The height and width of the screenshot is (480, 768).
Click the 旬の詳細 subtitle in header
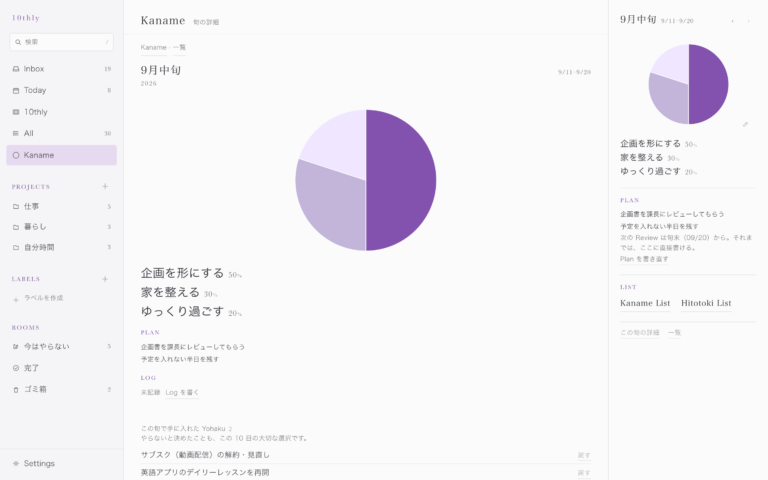[x=206, y=22]
